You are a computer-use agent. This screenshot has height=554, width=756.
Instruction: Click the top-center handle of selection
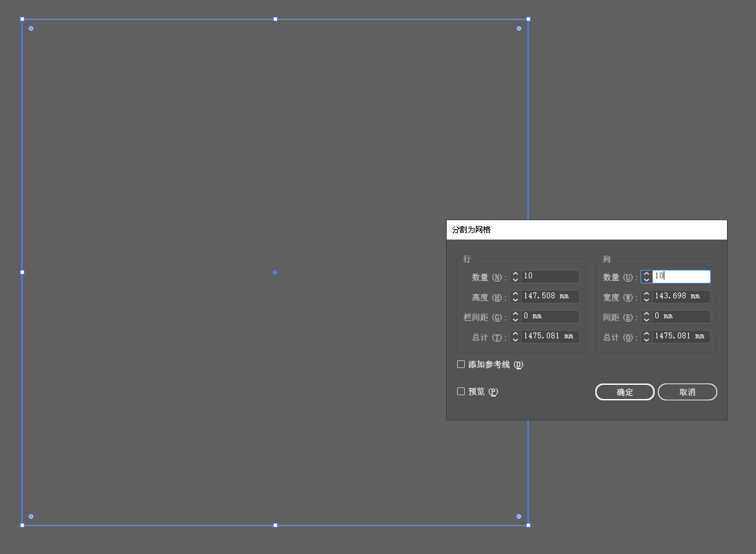pyautogui.click(x=275, y=19)
